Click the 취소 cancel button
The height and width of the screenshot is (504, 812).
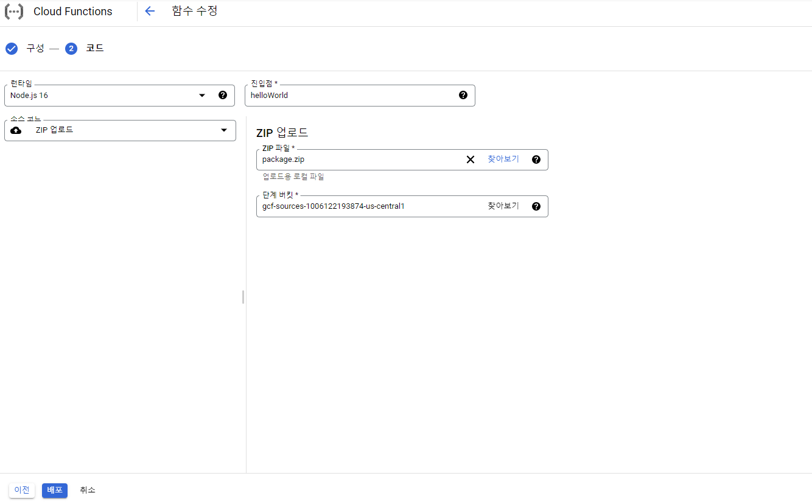point(88,490)
